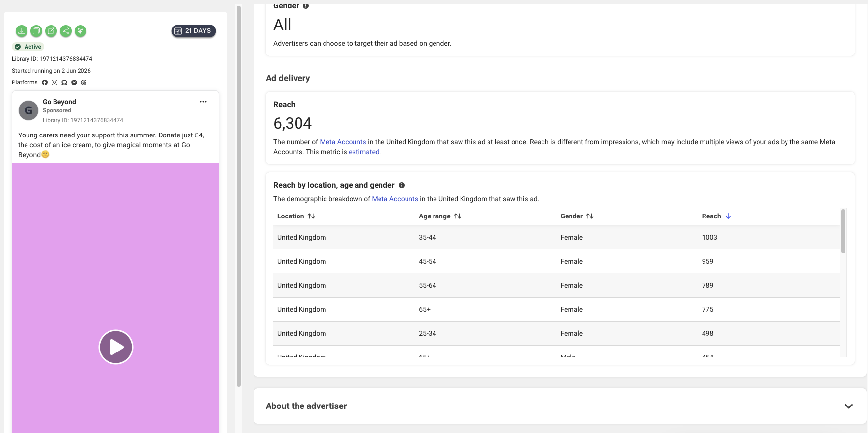
Task: Open Meta Accounts link in Reach description
Action: (x=343, y=142)
